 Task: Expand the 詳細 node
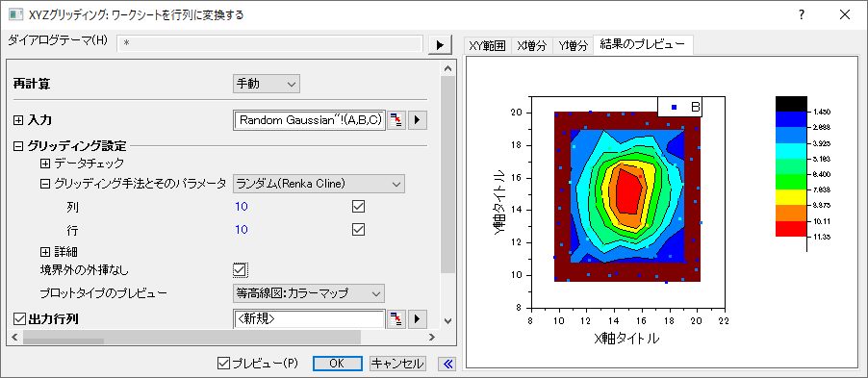(45, 252)
